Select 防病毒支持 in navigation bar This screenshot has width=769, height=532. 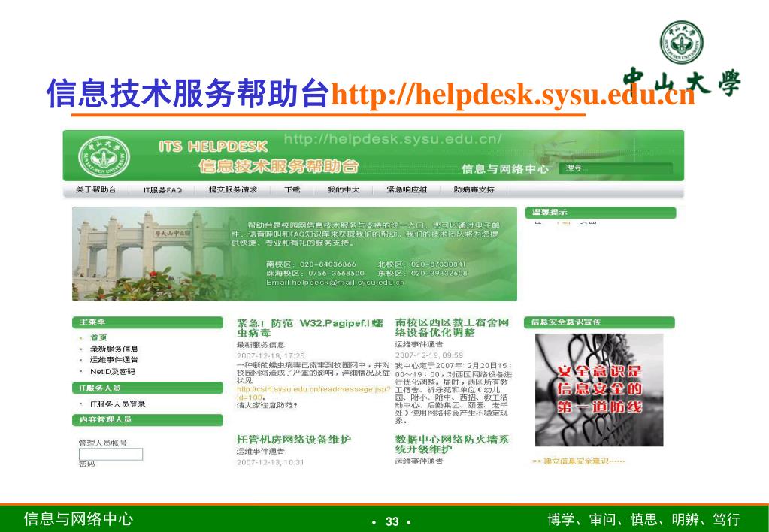click(474, 190)
